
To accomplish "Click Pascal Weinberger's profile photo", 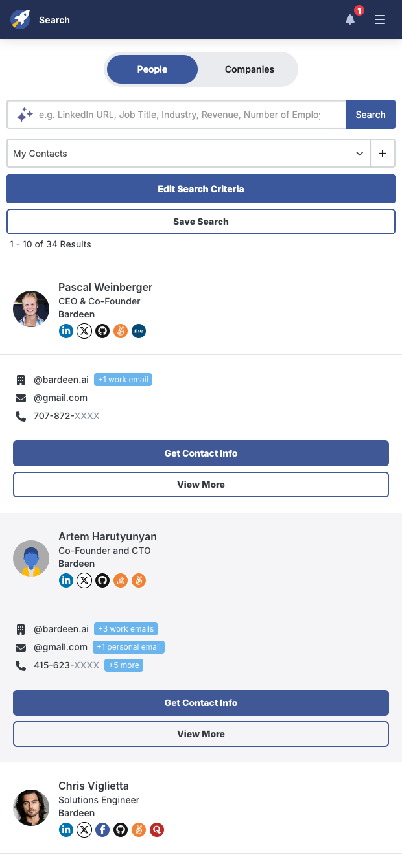I will click(x=31, y=309).
